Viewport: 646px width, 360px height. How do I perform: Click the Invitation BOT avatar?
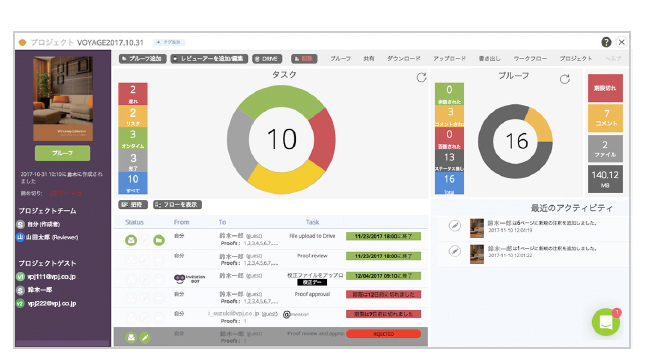[180, 279]
